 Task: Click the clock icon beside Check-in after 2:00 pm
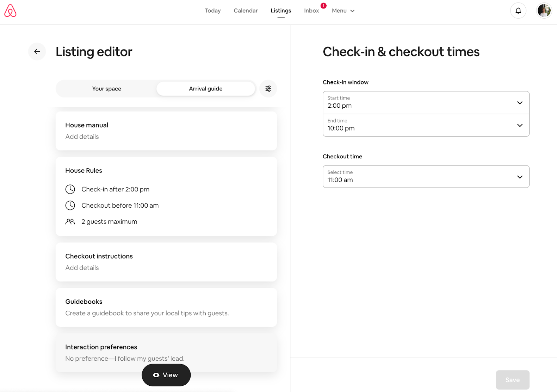pyautogui.click(x=70, y=189)
